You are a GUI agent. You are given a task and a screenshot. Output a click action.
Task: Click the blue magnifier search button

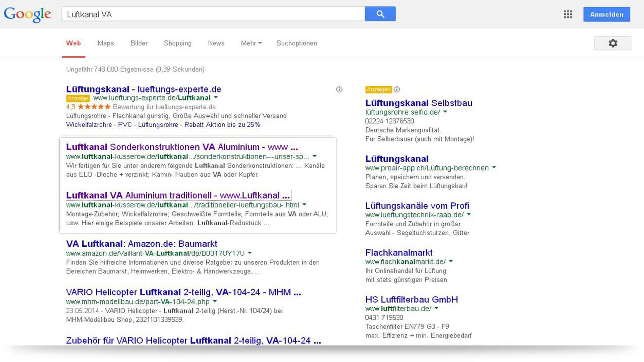[x=380, y=14]
